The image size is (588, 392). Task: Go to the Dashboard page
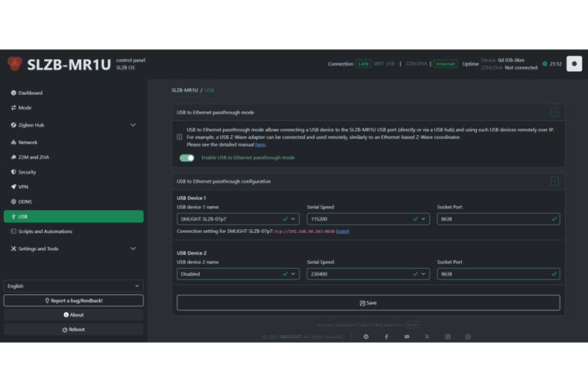click(31, 93)
